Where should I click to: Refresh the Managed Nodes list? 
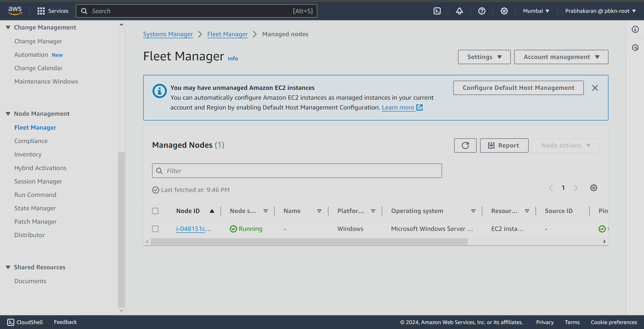tap(465, 145)
